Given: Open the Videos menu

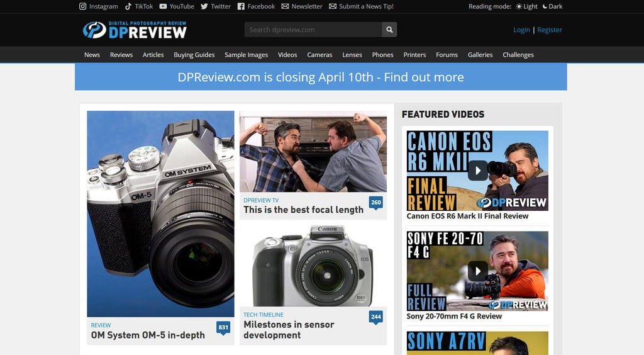Looking at the screenshot, I should [x=287, y=55].
